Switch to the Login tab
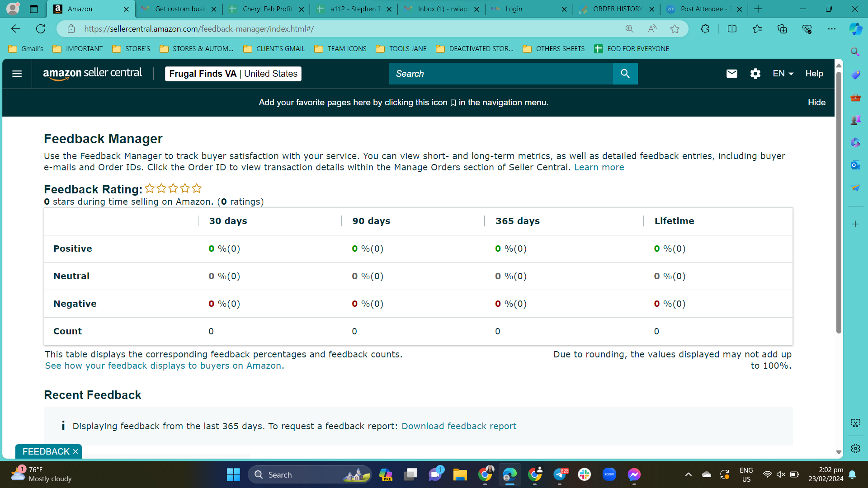Image resolution: width=868 pixels, height=488 pixels. pyautogui.click(x=530, y=9)
